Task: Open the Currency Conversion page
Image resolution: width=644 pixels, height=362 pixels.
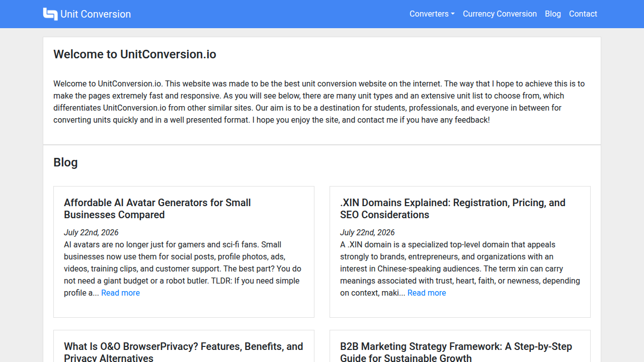Action: (500, 14)
